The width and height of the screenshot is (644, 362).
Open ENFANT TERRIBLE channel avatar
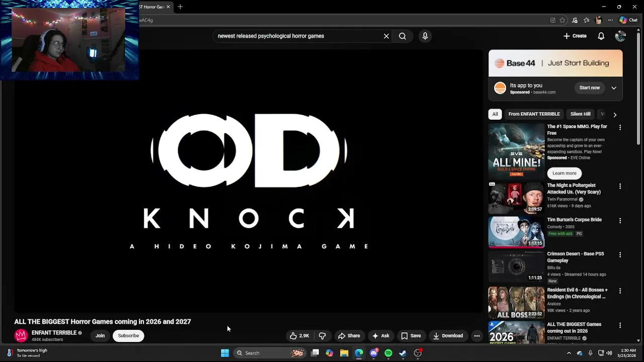pos(21,335)
